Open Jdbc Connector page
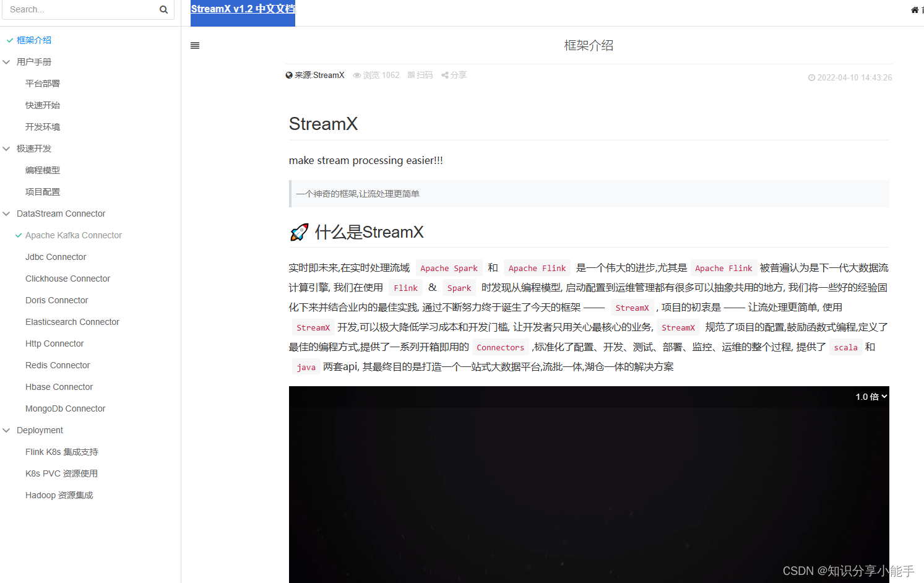 (56, 257)
